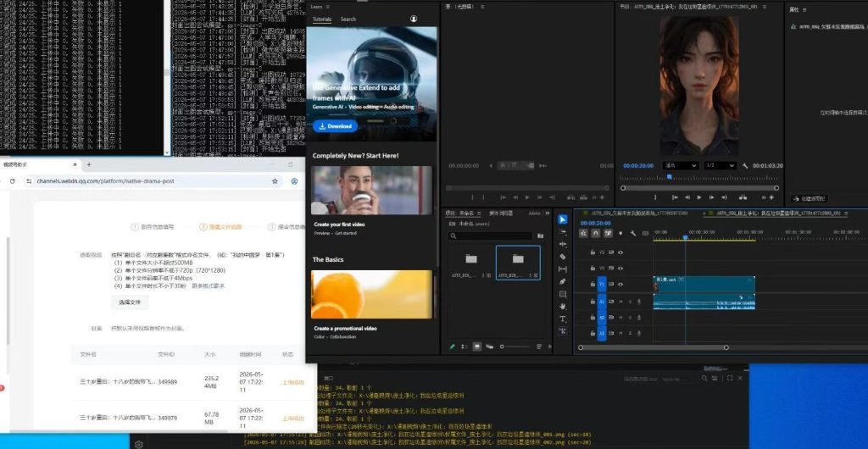Click timeline playhead marker on ruler
Image resolution: width=868 pixels, height=449 pixels.
685,237
